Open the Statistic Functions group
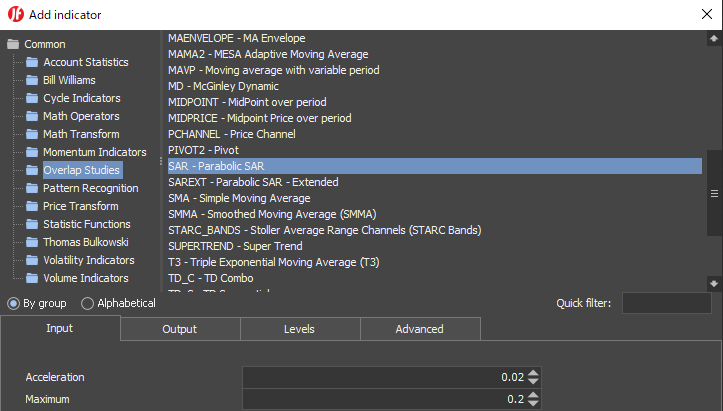Image resolution: width=723 pixels, height=411 pixels. click(x=86, y=224)
